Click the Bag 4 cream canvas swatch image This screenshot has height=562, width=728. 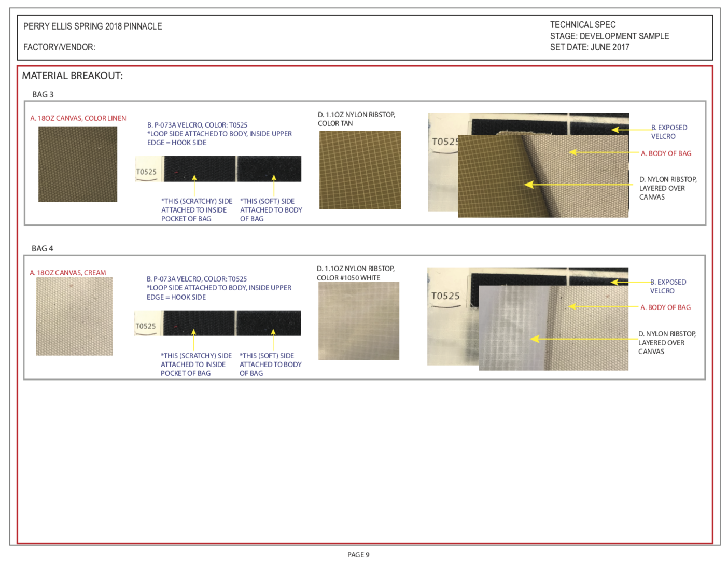pos(74,316)
